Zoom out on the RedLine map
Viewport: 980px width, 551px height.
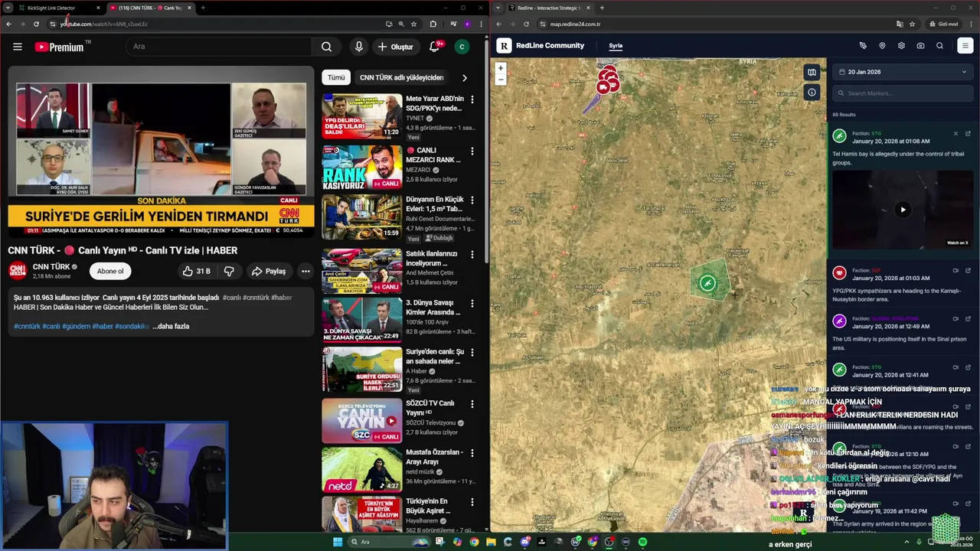click(501, 79)
